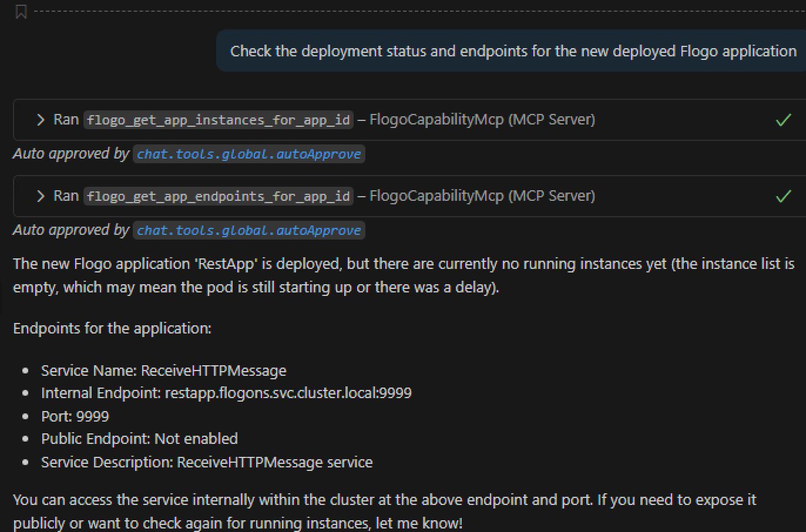
Task: Expand the flogo_get_app_instances_for_app_id tool run
Action: [x=40, y=120]
